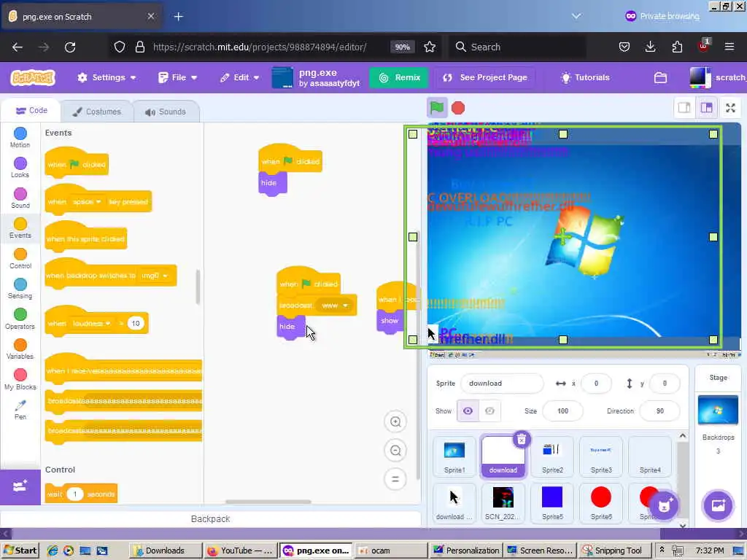Viewport: 747px width, 560px height.
Task: Open the browser extensions menu
Action: pyautogui.click(x=676, y=47)
